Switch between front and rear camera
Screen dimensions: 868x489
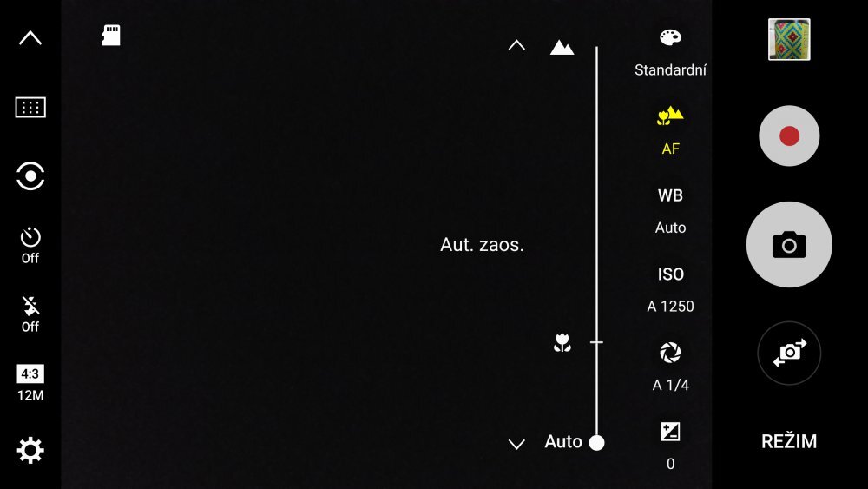pyautogui.click(x=789, y=353)
